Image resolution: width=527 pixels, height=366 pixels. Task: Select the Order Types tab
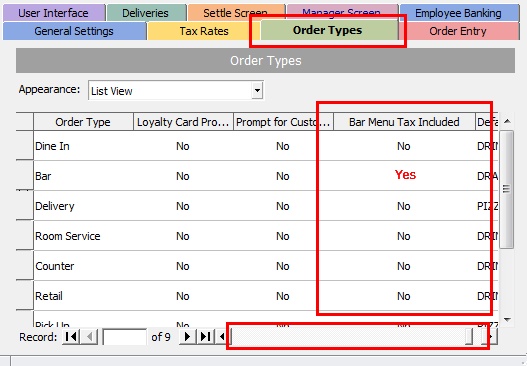[x=328, y=30]
